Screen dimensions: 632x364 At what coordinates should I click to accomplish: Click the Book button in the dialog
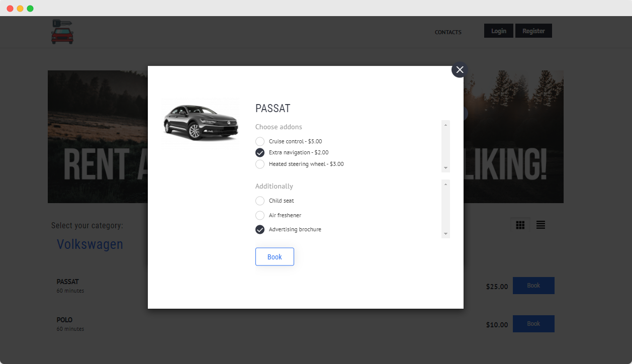(275, 256)
